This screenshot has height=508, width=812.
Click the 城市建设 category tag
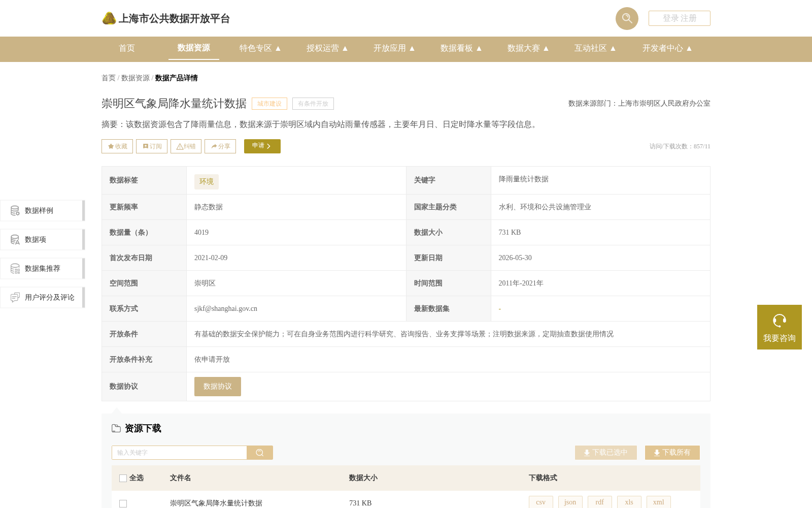[269, 104]
